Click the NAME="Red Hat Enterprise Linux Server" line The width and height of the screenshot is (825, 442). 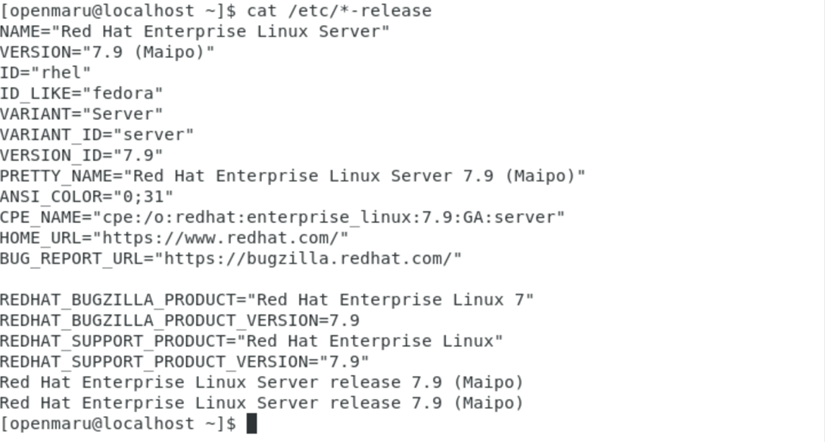coord(195,31)
